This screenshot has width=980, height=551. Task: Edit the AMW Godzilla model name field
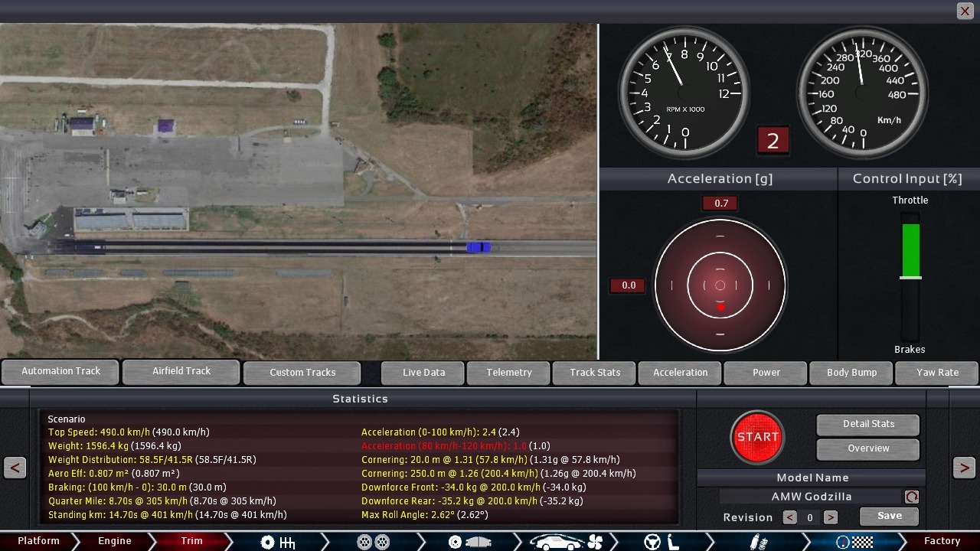click(x=811, y=497)
